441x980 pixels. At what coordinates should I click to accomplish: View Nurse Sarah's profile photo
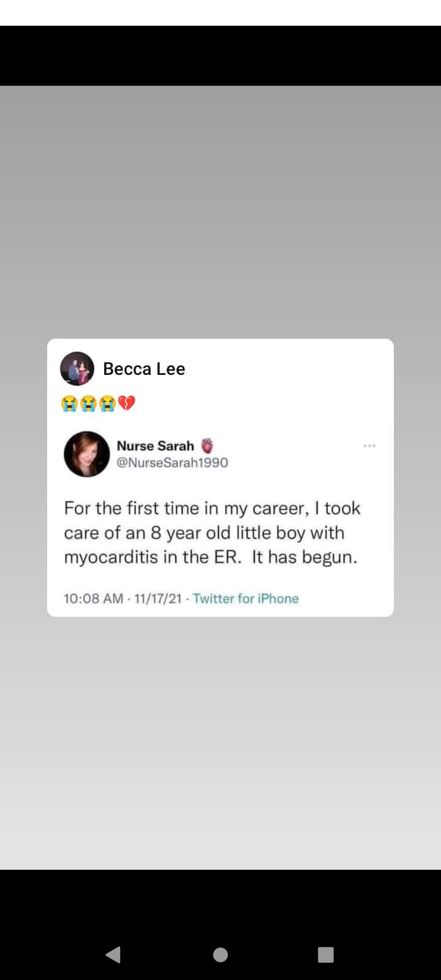click(87, 454)
